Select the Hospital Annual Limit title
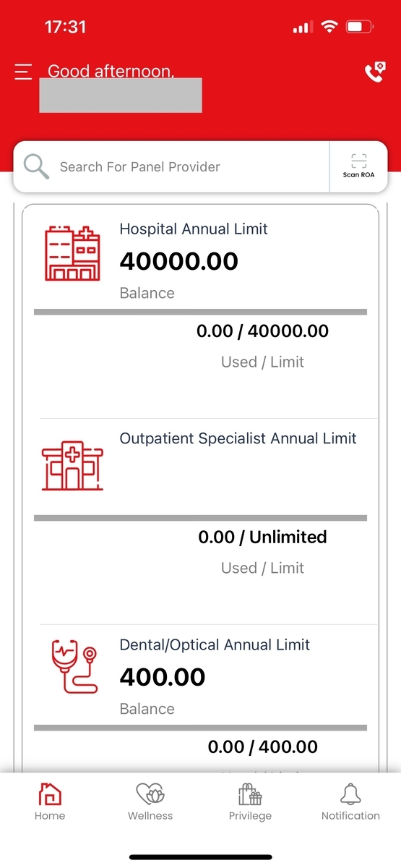The width and height of the screenshot is (401, 868). coord(194,229)
